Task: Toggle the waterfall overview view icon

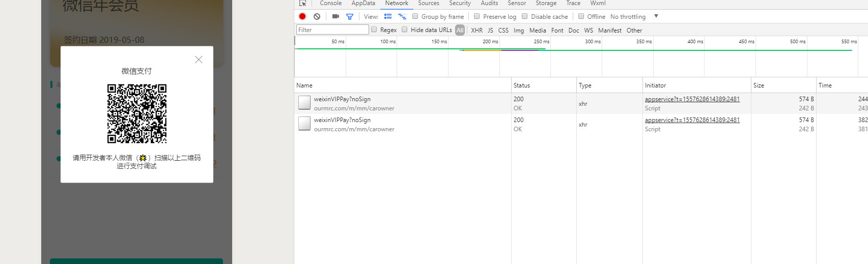Action: [x=402, y=16]
